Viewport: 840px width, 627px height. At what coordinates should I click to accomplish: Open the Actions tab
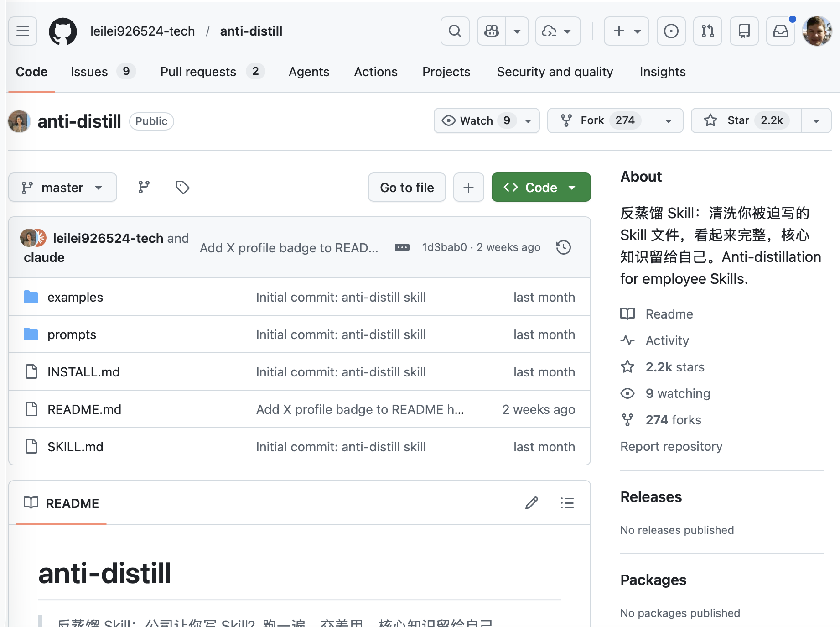376,72
